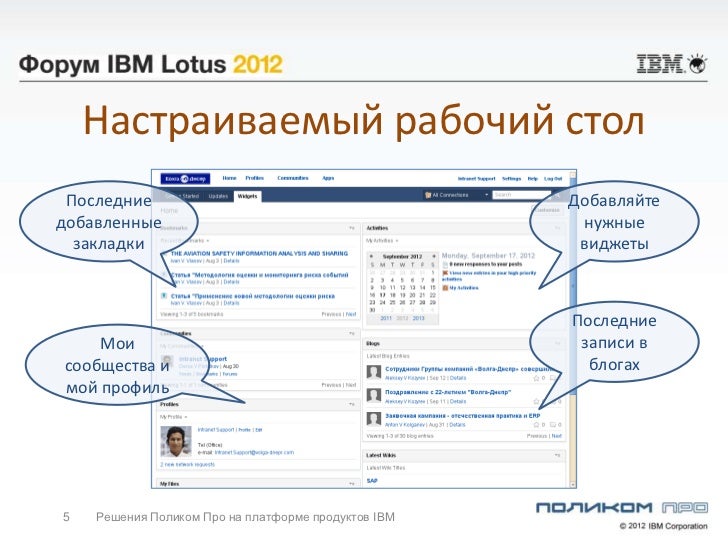Click bookmark icon beside Статья "Применение новой"
728x546 pixels.
[x=164, y=296]
